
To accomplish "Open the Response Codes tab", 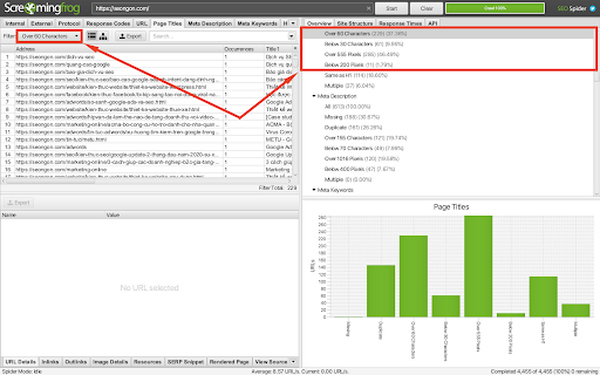I will click(x=108, y=23).
